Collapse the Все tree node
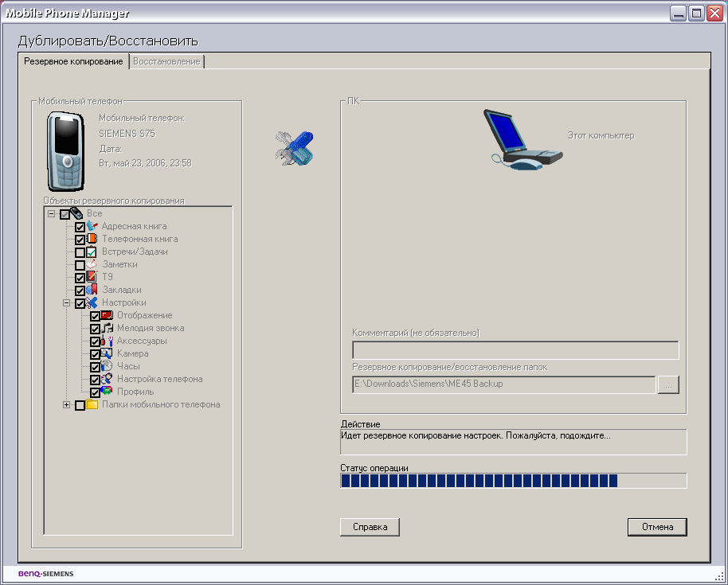The height and width of the screenshot is (585, 728). 52,214
